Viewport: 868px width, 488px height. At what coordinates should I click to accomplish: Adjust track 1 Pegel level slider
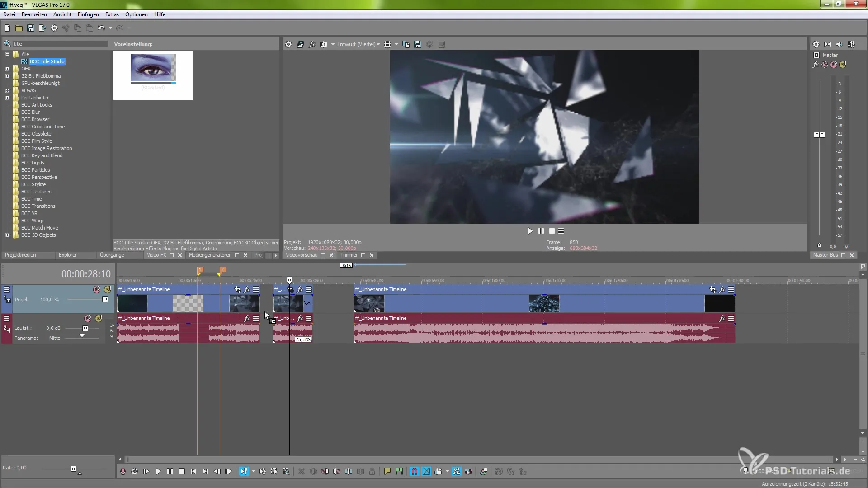pos(105,300)
